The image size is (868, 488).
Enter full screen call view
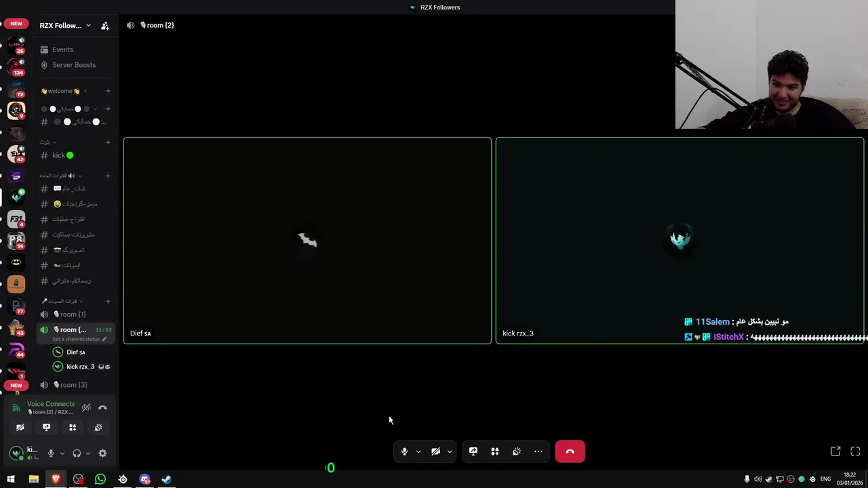click(x=855, y=451)
